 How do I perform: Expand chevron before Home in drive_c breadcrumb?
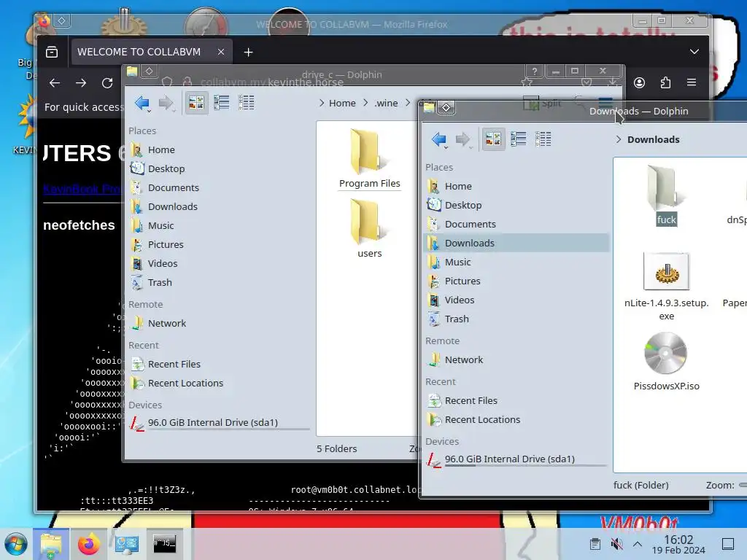click(x=322, y=104)
